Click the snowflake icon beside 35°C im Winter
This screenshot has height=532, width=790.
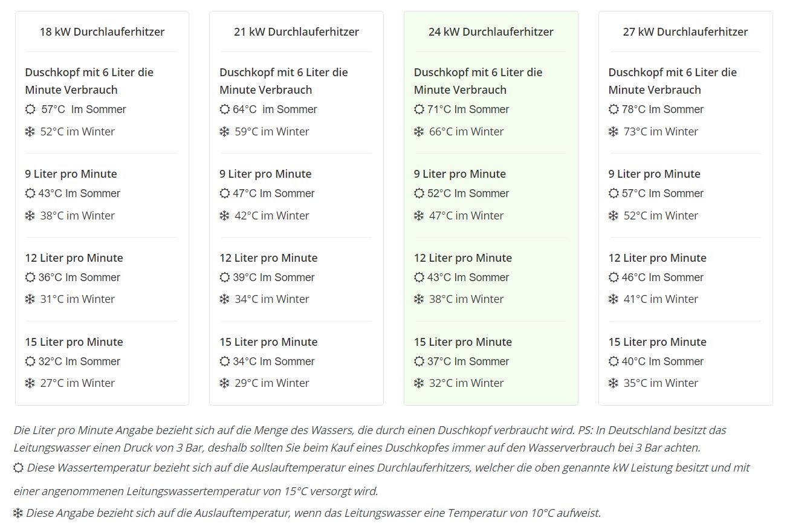[x=614, y=383]
